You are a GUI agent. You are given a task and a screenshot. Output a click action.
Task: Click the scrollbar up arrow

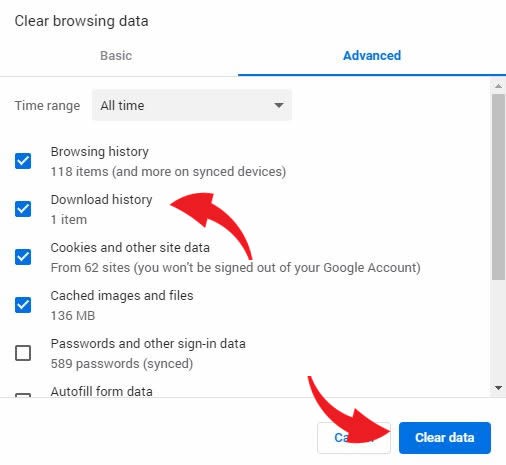click(x=498, y=86)
